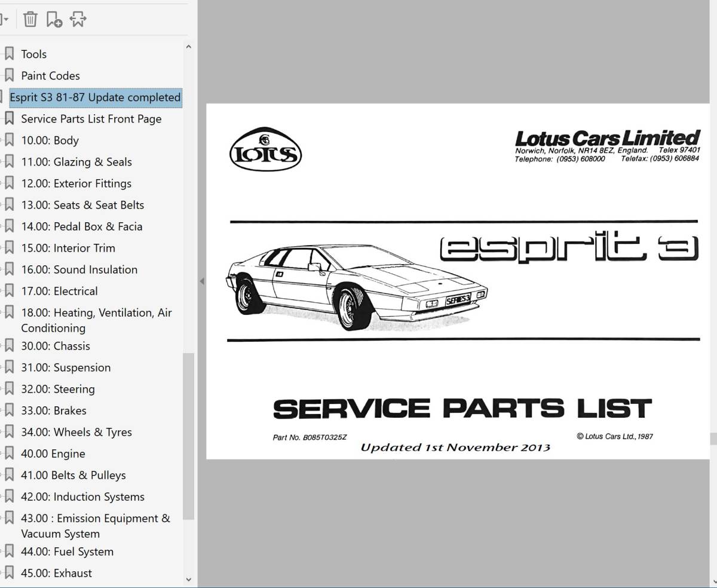Screen dimensions: 717x588
Task: Go to the '30.00: Chassis' bookmark
Action: tap(56, 346)
